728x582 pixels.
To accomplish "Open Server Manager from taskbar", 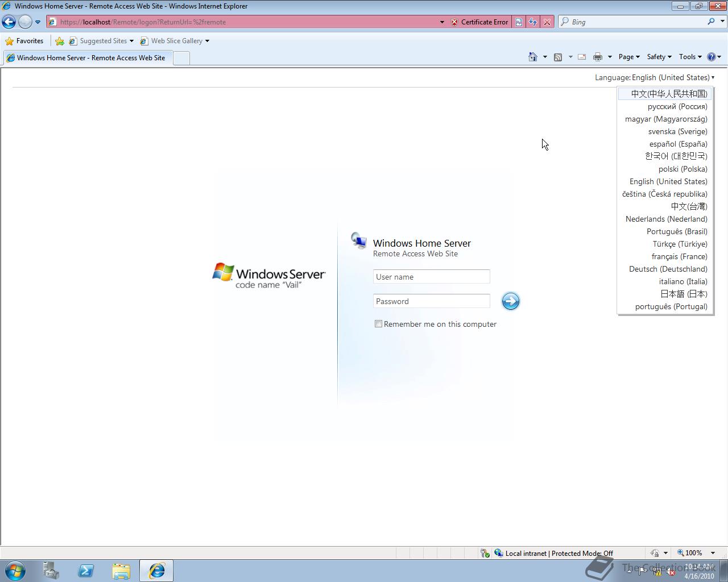I will [x=51, y=571].
